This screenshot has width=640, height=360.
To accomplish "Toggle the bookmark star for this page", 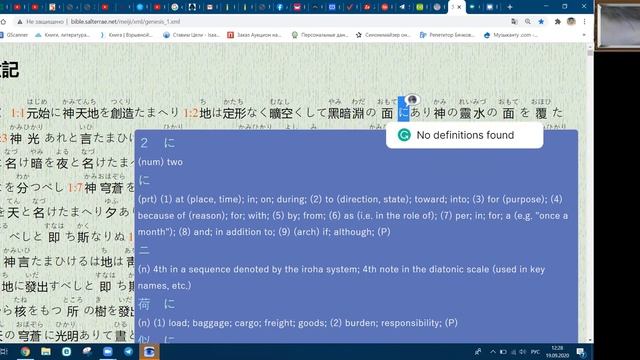I will [x=541, y=22].
